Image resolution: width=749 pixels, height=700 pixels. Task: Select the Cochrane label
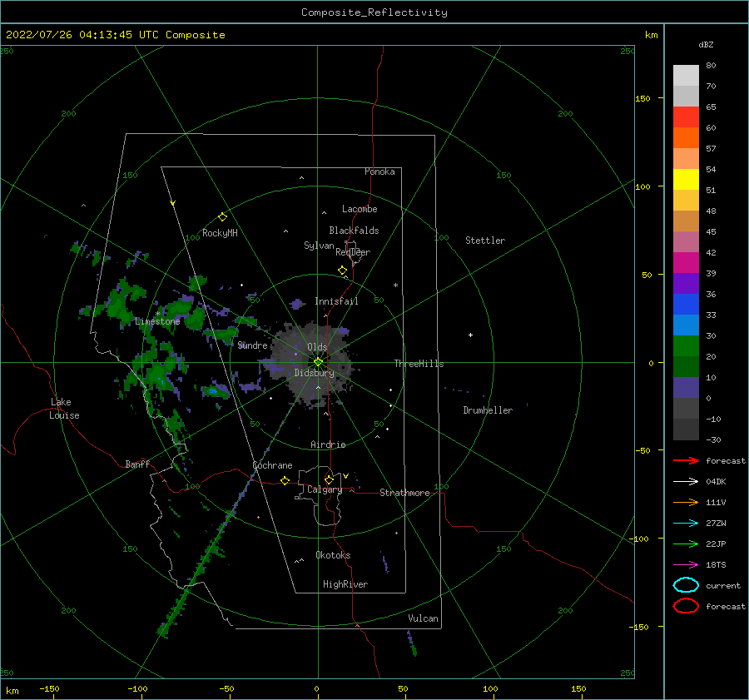272,465
